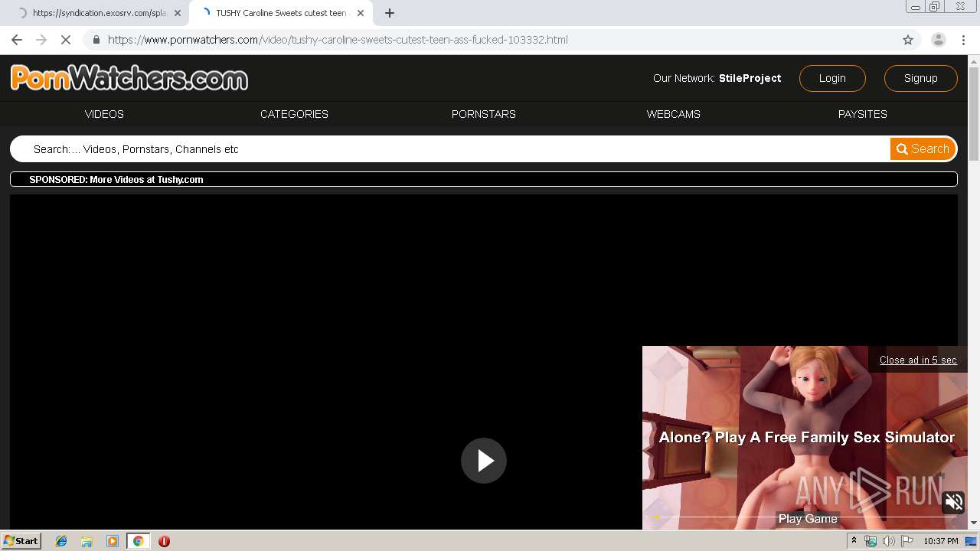The height and width of the screenshot is (551, 980).
Task: Unmute the ad with the speaker icon
Action: 953,502
